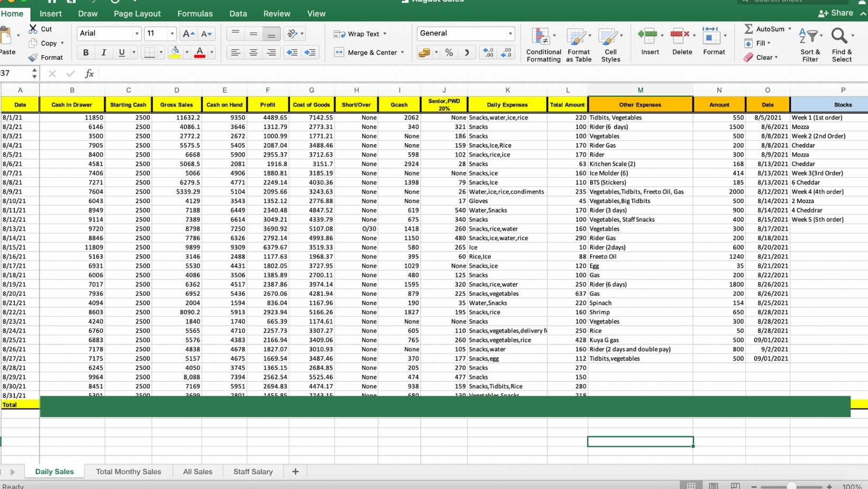Toggle bottom vertical alignment
This screenshot has width=868, height=489.
271,33
